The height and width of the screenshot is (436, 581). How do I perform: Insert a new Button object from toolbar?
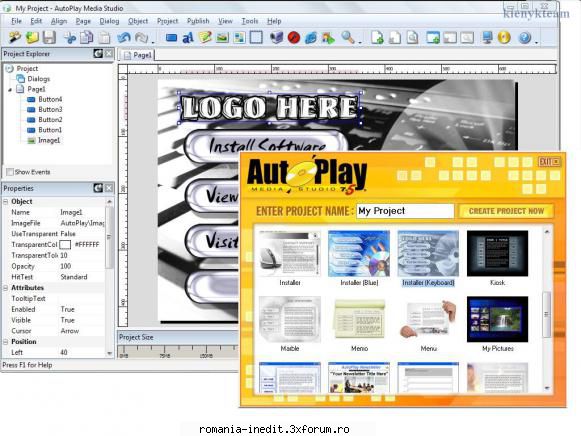click(x=171, y=37)
